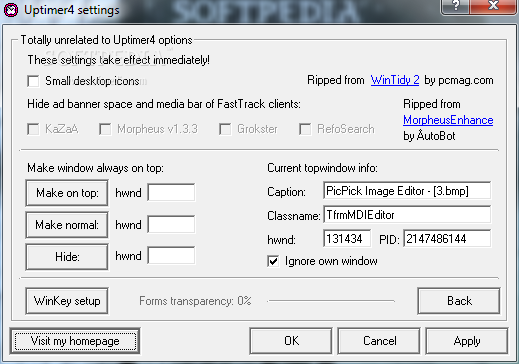Open the WinTidy 2 link

(395, 80)
